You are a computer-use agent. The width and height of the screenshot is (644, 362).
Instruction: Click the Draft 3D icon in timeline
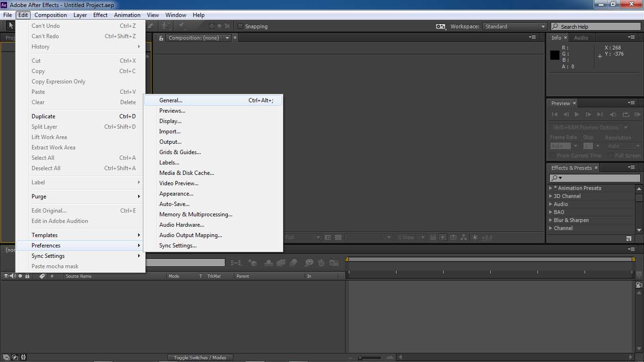coord(252,263)
